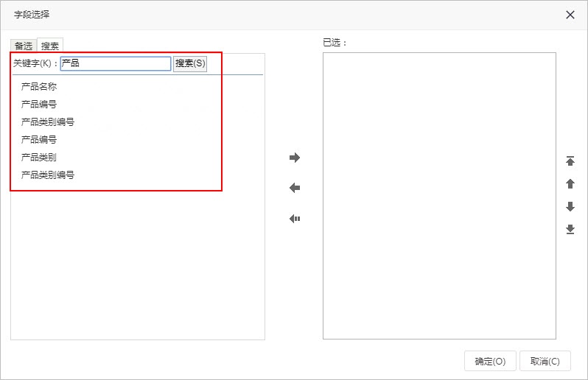Move selected field down one position

570,206
